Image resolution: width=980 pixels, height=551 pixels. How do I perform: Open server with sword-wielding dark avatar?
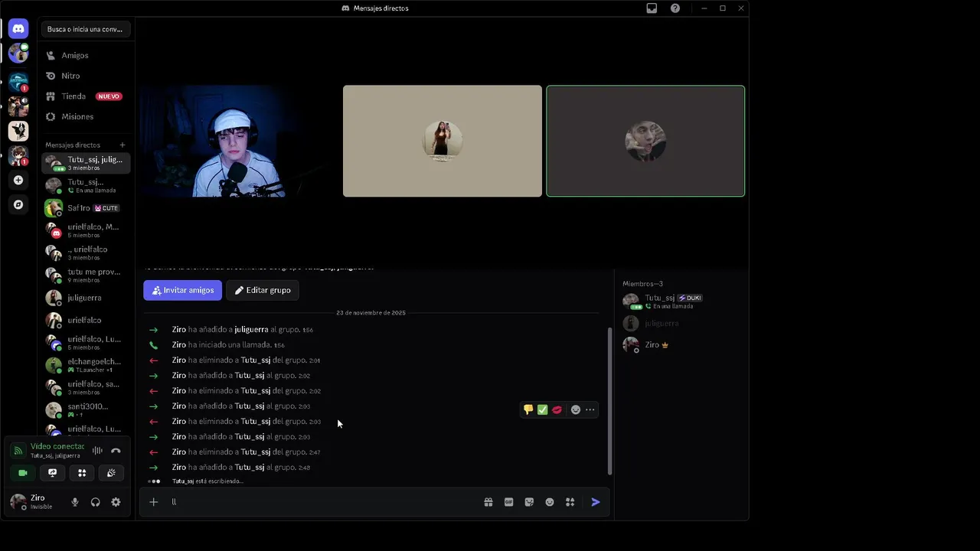pos(18,131)
